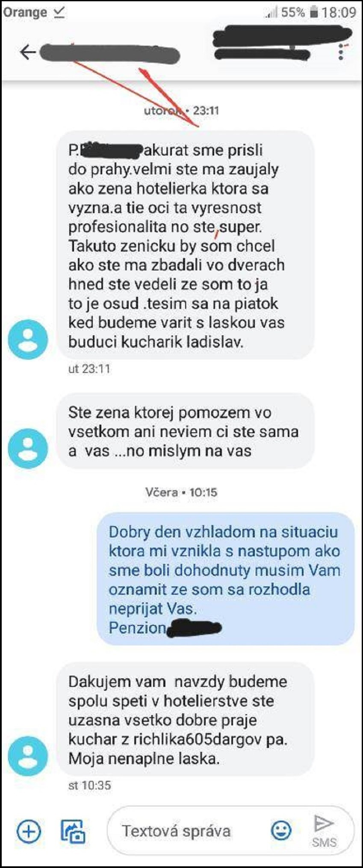This screenshot has height=868, width=363.
Task: Tap contact avatar beside first message
Action: (28, 340)
